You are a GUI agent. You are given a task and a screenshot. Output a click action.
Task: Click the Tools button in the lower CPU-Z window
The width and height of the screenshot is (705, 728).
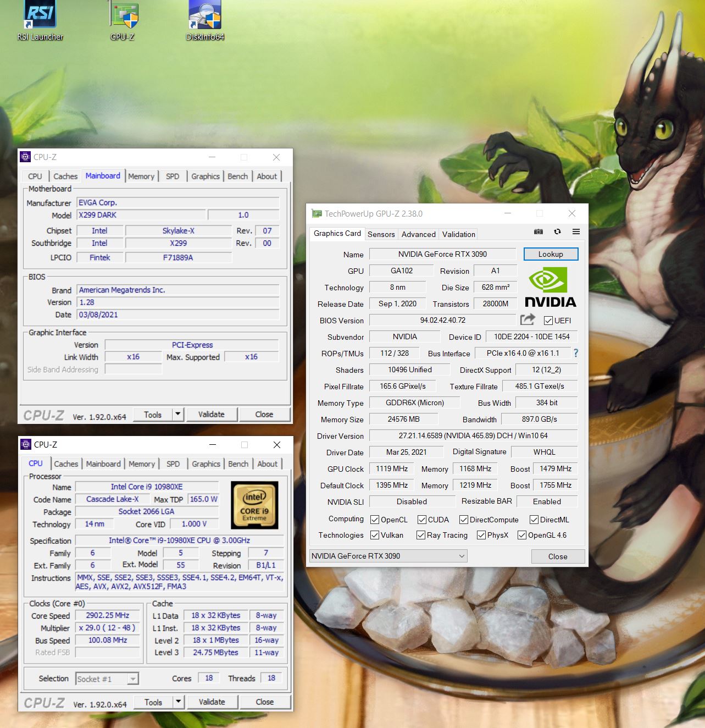(x=153, y=702)
